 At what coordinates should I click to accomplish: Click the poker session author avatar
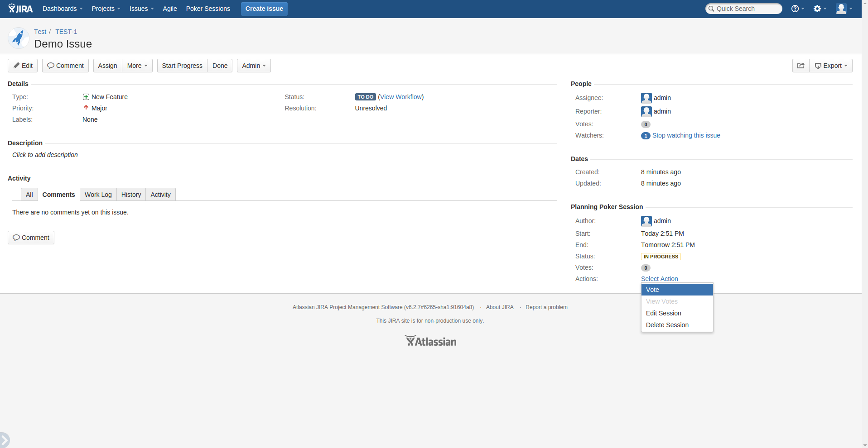tap(646, 221)
